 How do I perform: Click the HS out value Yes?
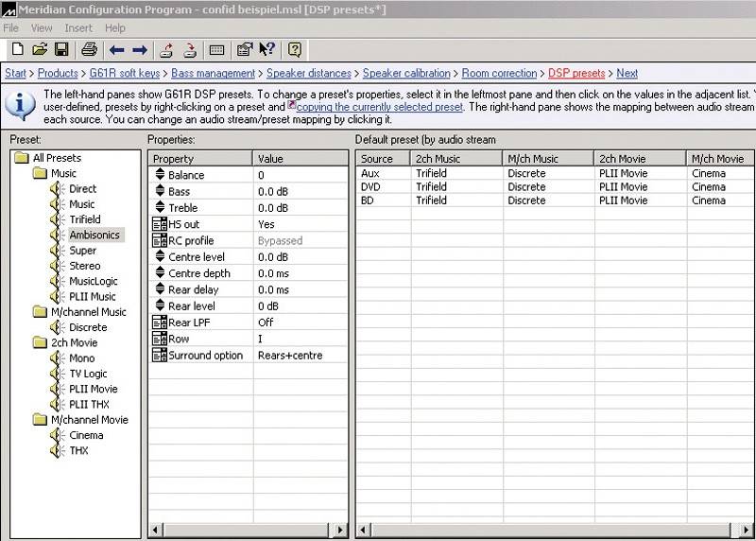[x=266, y=224]
